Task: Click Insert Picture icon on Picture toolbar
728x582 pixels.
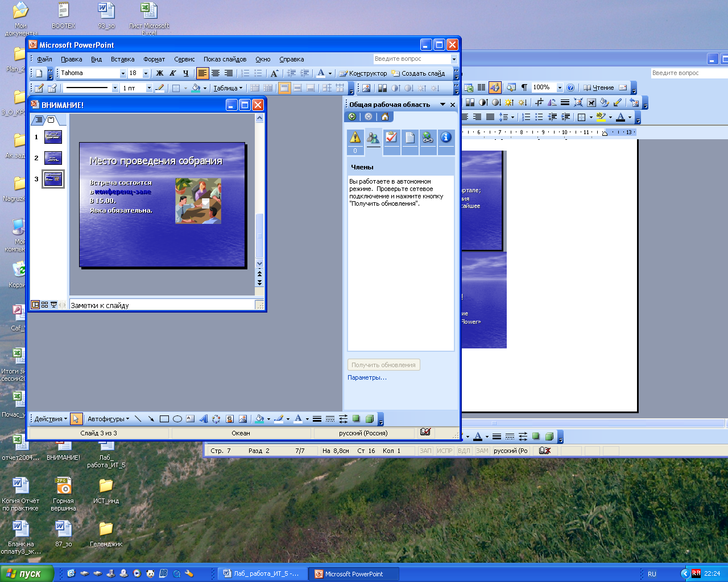Action: [366, 88]
